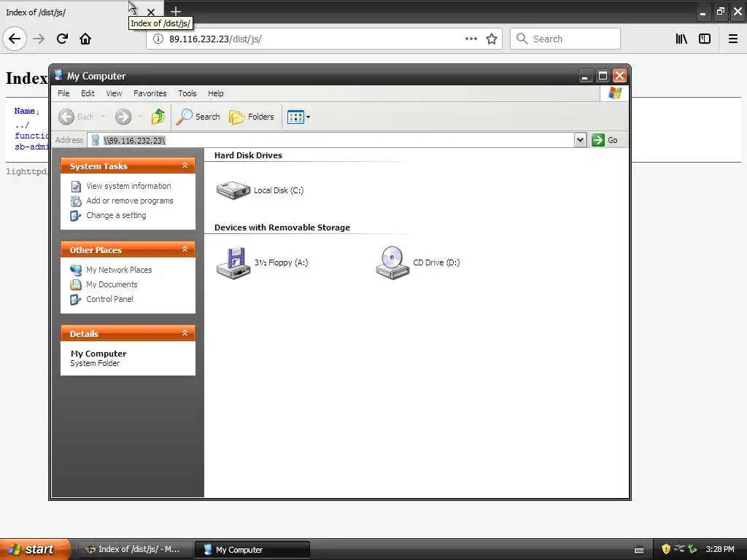Screen dimensions: 747x560
Task: Open the Back history dropdown arrow
Action: (103, 117)
